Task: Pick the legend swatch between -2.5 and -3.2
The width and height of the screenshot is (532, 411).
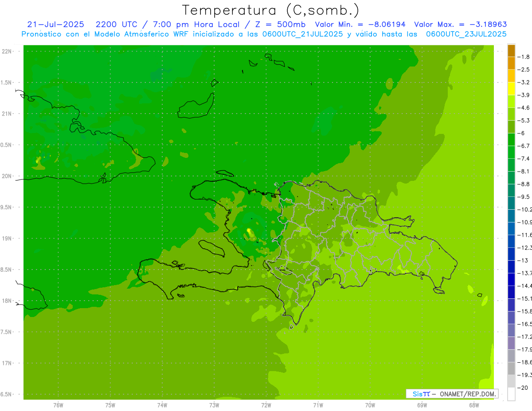Action: (511, 76)
